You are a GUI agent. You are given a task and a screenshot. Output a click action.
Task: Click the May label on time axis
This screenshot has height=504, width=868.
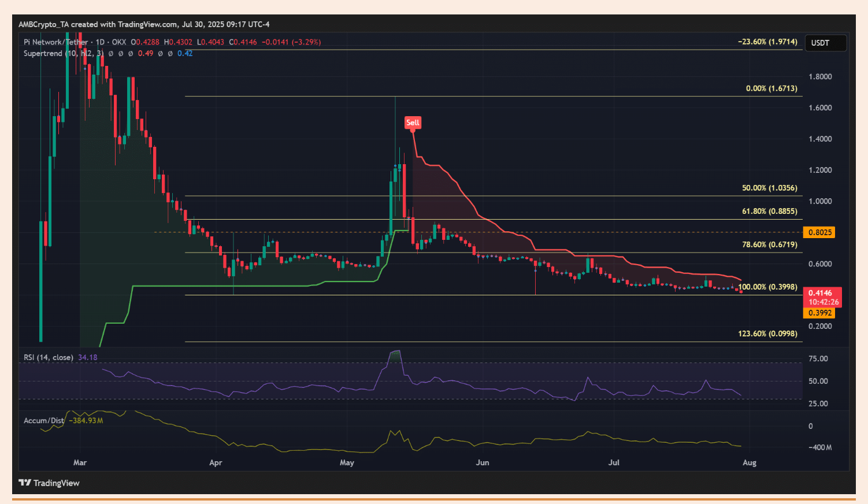pos(347,462)
